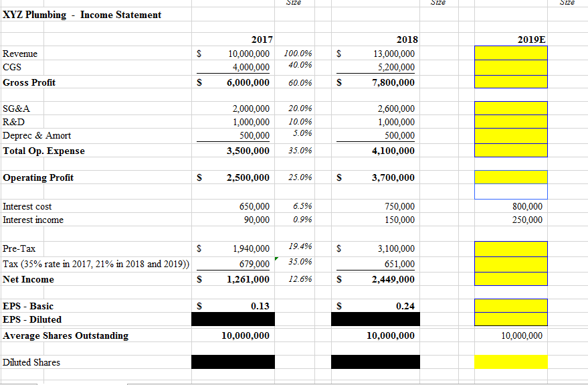The width and height of the screenshot is (588, 385).
Task: Select the Interest income label
Action: (x=33, y=220)
